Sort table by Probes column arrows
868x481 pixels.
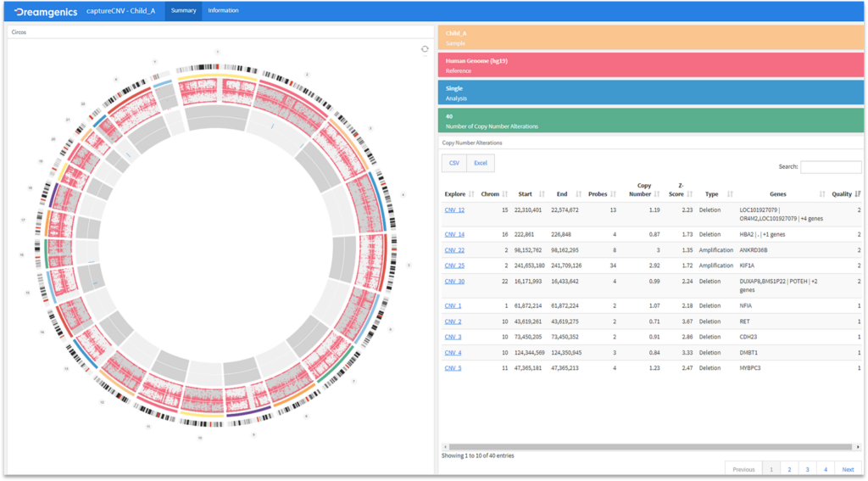click(613, 194)
